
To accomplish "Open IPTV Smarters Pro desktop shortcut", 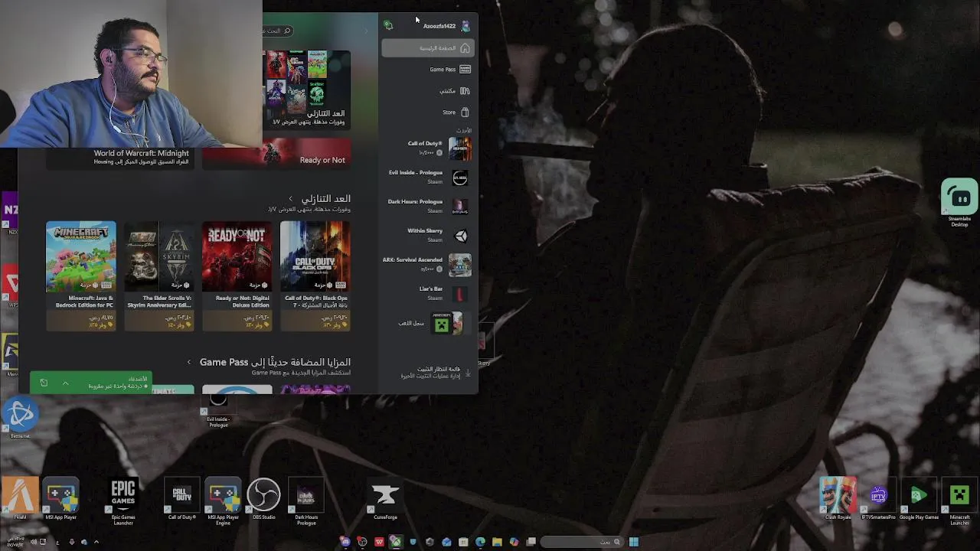I will click(878, 498).
